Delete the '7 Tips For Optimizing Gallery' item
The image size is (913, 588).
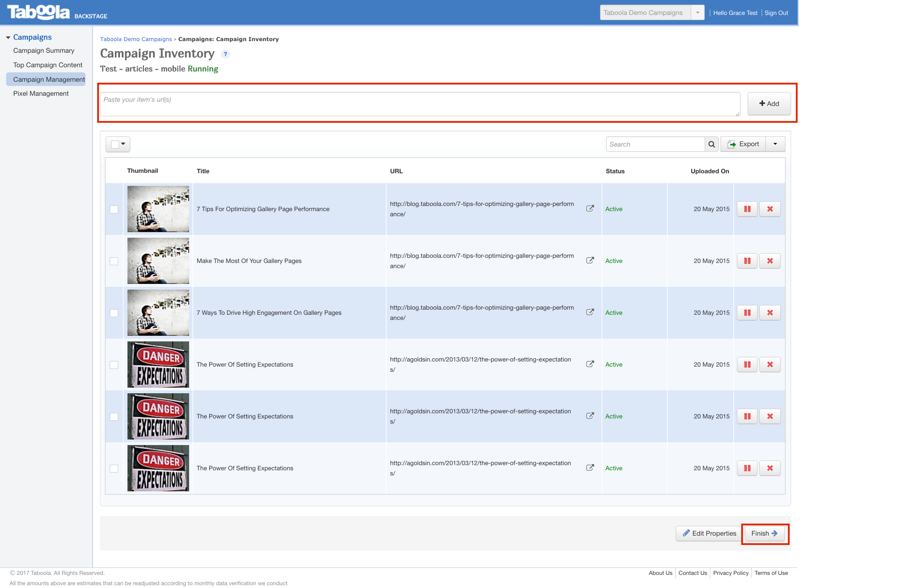(770, 209)
